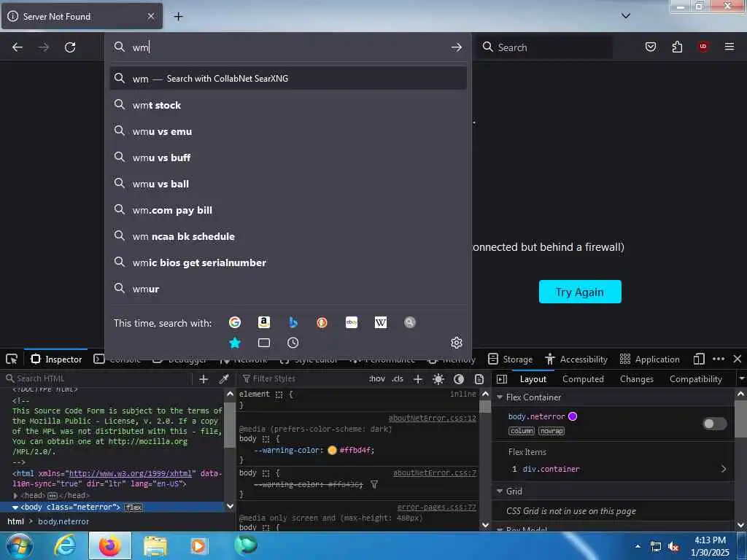The height and width of the screenshot is (560, 747).
Task: Search bookmarks using the star icon
Action: click(x=235, y=343)
